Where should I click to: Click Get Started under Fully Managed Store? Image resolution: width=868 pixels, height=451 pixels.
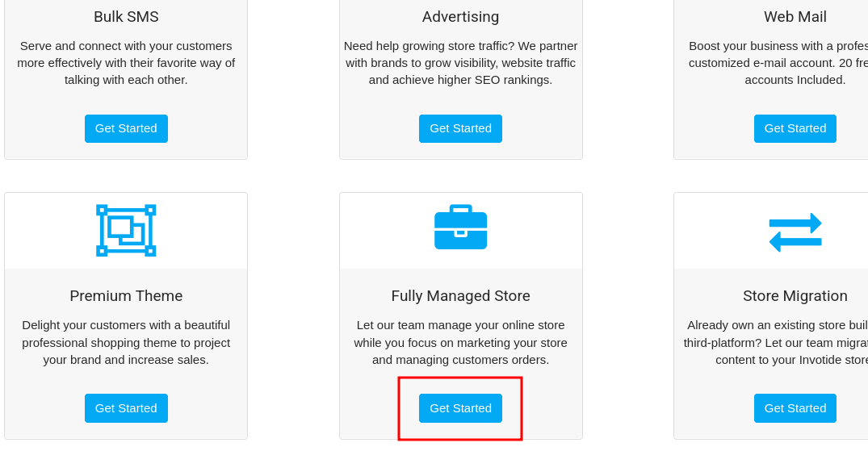tap(460, 408)
